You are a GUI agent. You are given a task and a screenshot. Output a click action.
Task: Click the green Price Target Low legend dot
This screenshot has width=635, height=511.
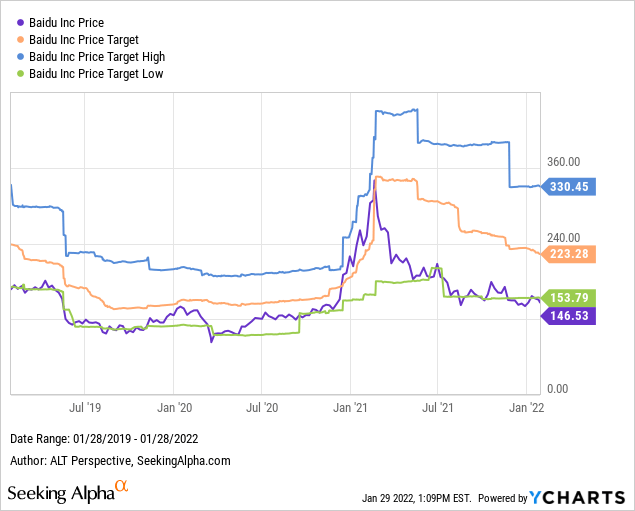(x=18, y=73)
